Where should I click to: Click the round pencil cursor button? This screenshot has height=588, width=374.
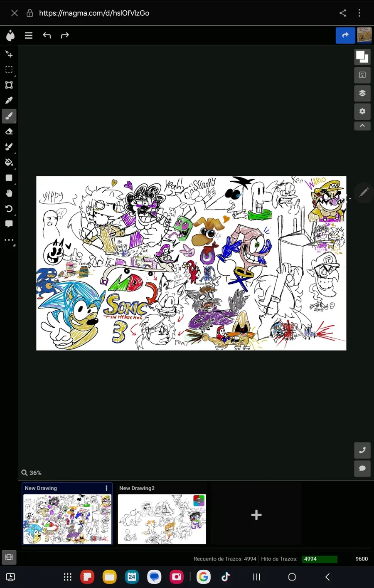click(x=364, y=192)
